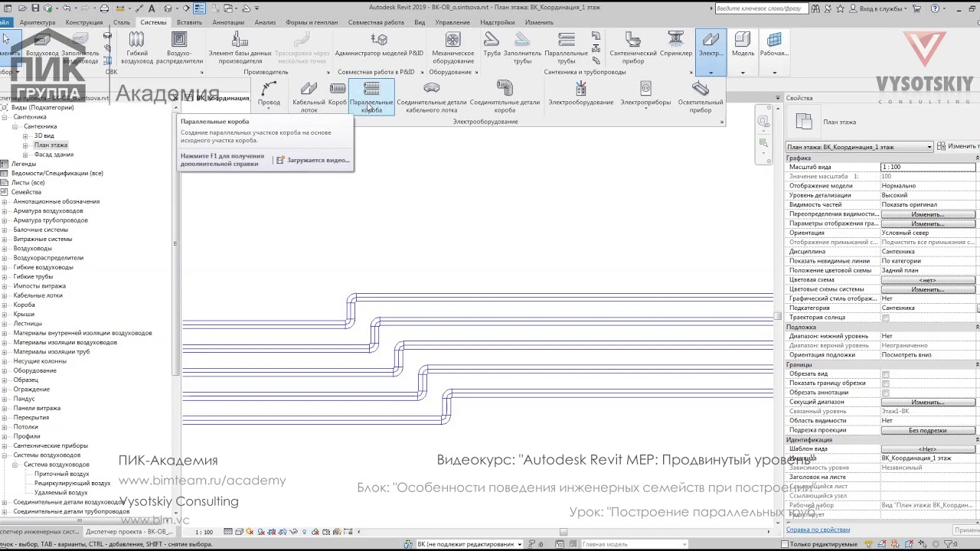The height and width of the screenshot is (551, 980).
Task: Click the view scale 1:100 in view control bar
Action: 204,532
